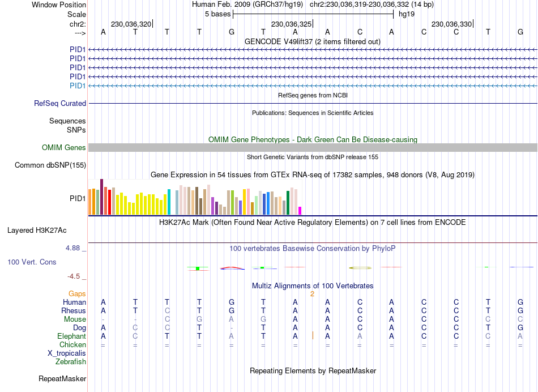Select the Human alignment row label
The image size is (538, 392).
(x=74, y=302)
